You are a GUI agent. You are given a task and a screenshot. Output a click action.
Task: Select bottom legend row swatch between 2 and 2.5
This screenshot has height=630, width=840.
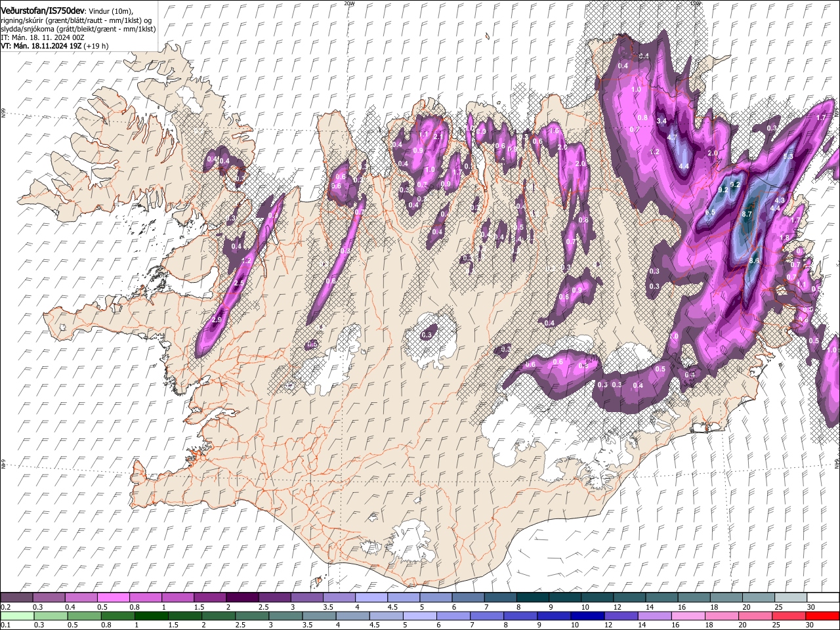[x=219, y=616]
